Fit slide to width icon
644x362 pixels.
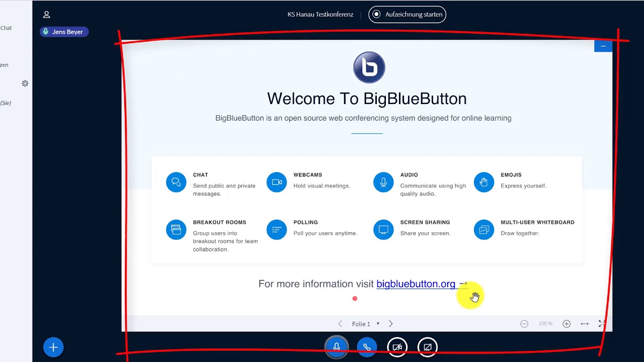click(585, 324)
